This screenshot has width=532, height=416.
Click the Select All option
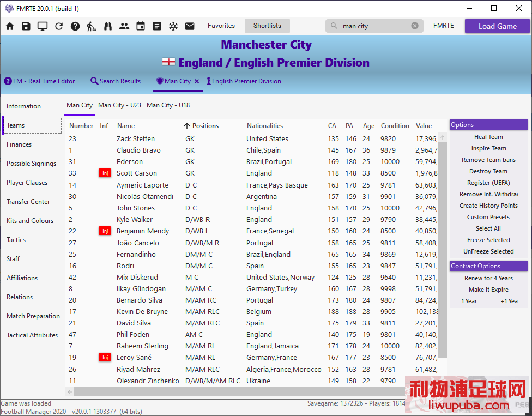488,228
